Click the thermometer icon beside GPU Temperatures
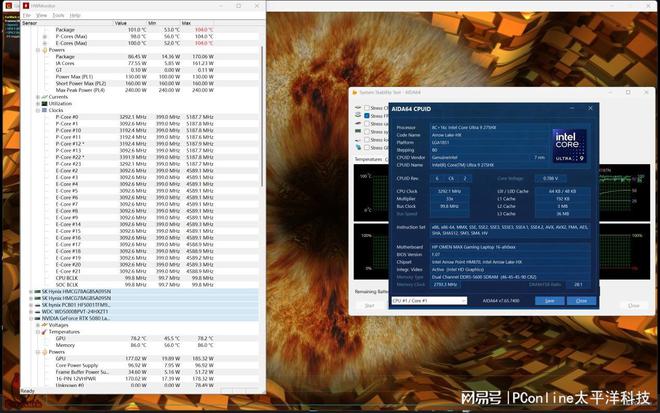This screenshot has width=660, height=413. click(x=45, y=332)
